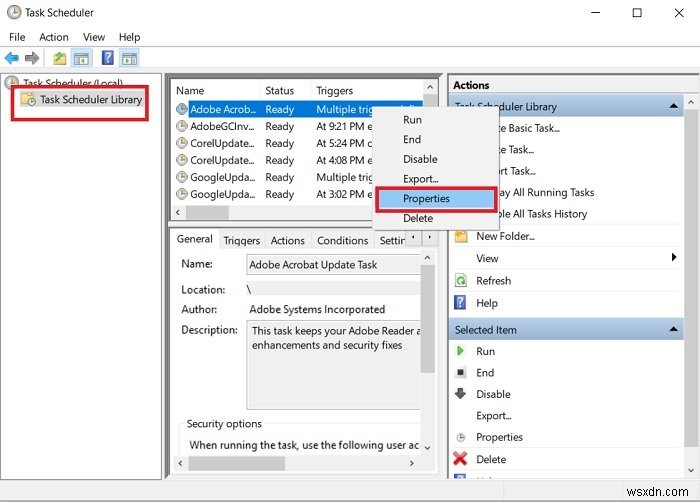Click the clock icon beside CorelUpdate 5:24 PM task
The image size is (700, 502).
pos(182,143)
